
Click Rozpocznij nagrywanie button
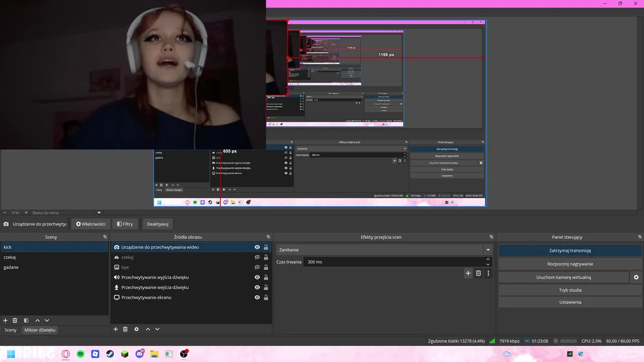[x=570, y=264]
